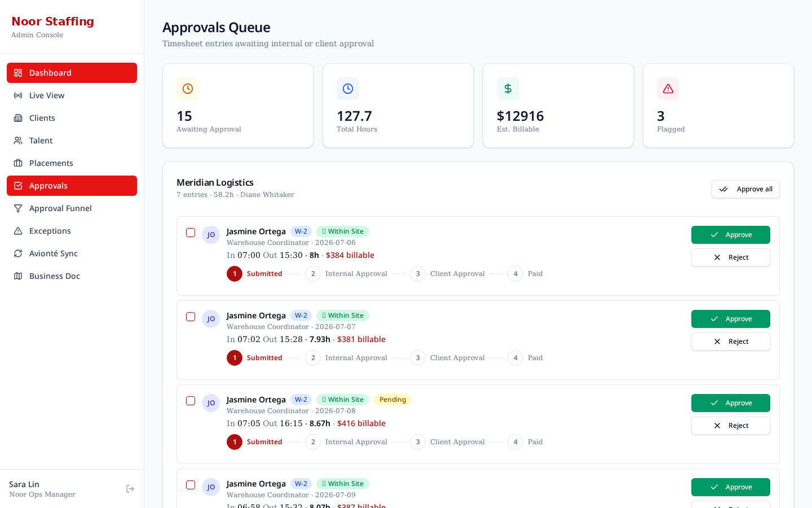The image size is (812, 508).
Task: Click the Total Hours clock icon
Action: point(348,89)
